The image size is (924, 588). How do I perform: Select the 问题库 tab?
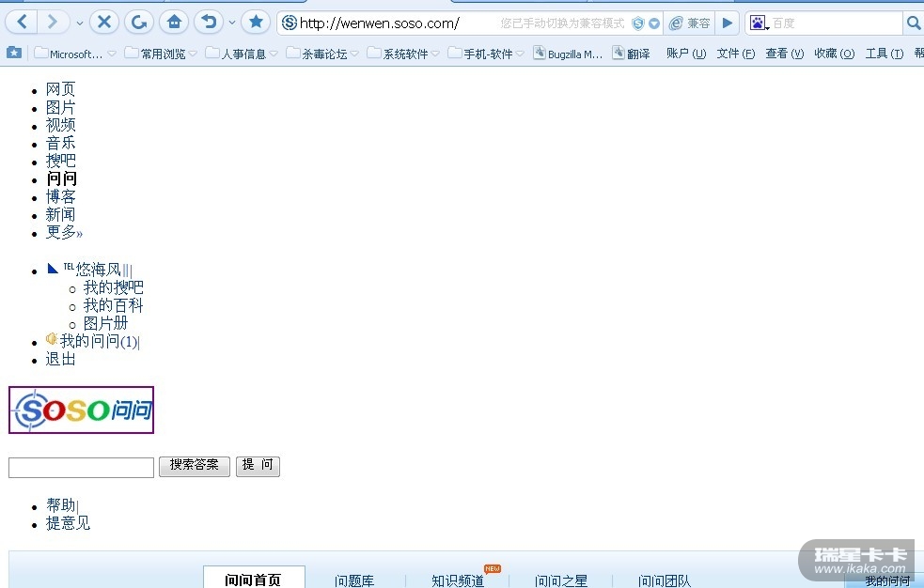(x=354, y=580)
